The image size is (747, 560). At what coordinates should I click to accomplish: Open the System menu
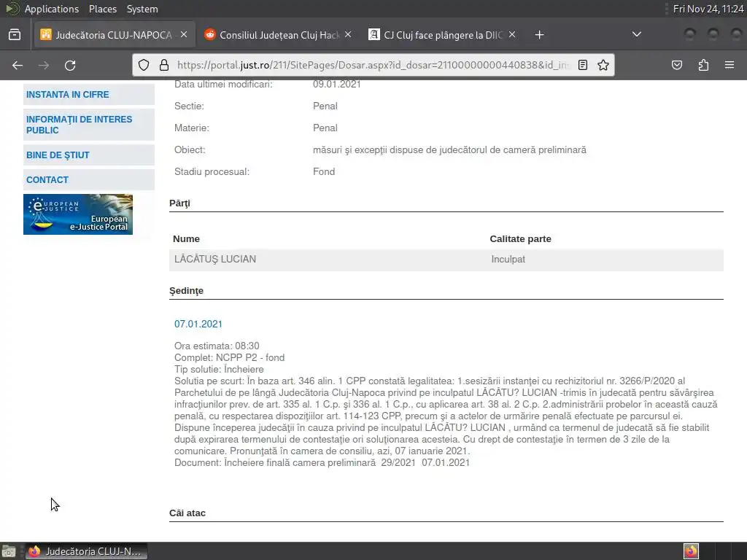coord(142,9)
